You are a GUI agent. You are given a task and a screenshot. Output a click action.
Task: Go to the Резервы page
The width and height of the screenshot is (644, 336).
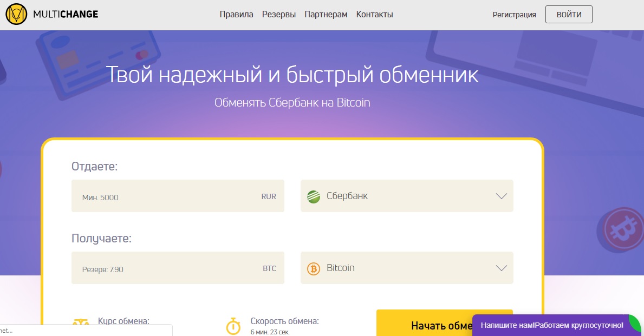coord(279,15)
